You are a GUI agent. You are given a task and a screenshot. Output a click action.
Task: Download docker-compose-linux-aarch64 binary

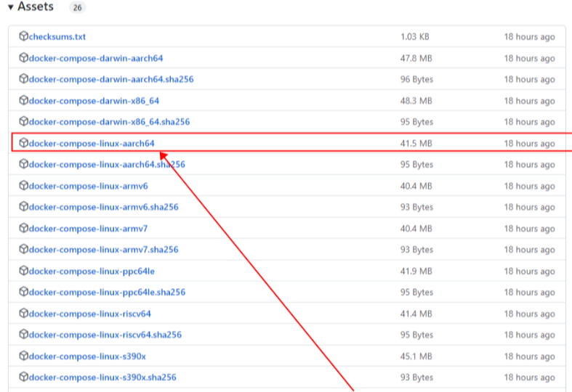pyautogui.click(x=92, y=144)
